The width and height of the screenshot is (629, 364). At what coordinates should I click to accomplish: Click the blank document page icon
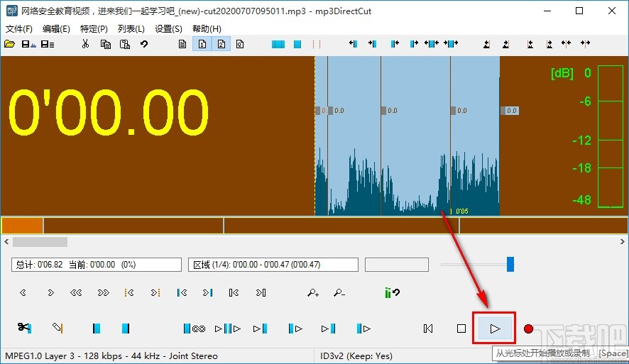182,44
